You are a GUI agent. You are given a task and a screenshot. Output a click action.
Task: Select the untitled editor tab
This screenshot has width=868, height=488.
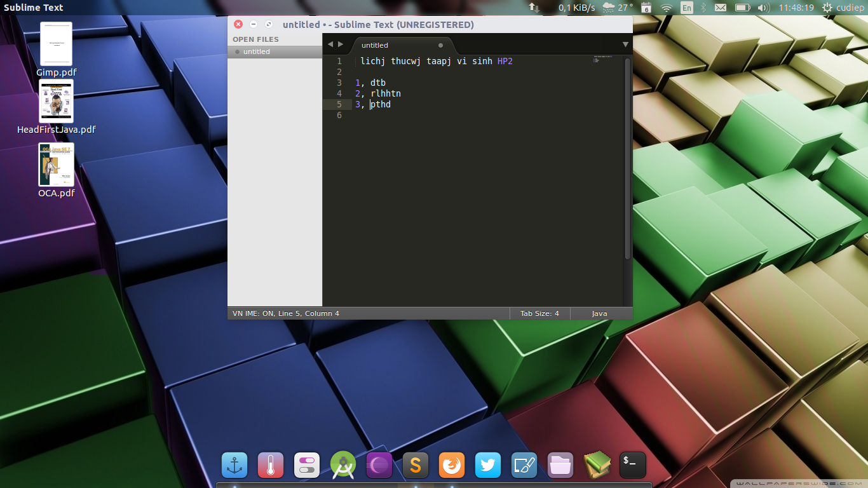402,45
